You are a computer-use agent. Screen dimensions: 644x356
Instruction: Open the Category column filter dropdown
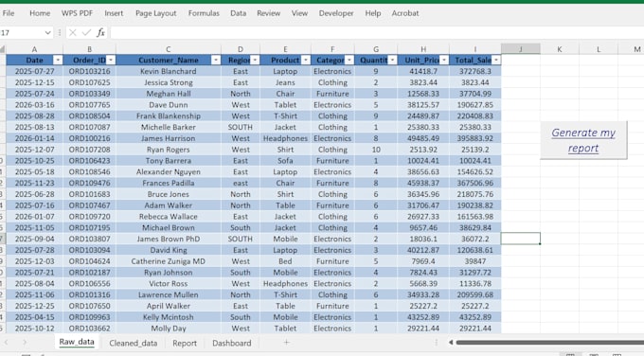click(x=349, y=60)
